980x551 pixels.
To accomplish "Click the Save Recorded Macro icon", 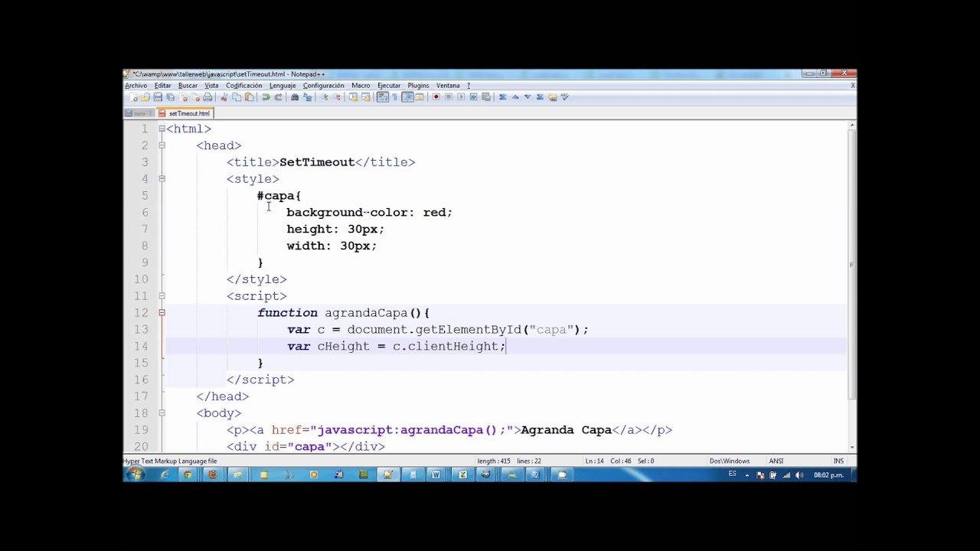I will pyautogui.click(x=485, y=97).
